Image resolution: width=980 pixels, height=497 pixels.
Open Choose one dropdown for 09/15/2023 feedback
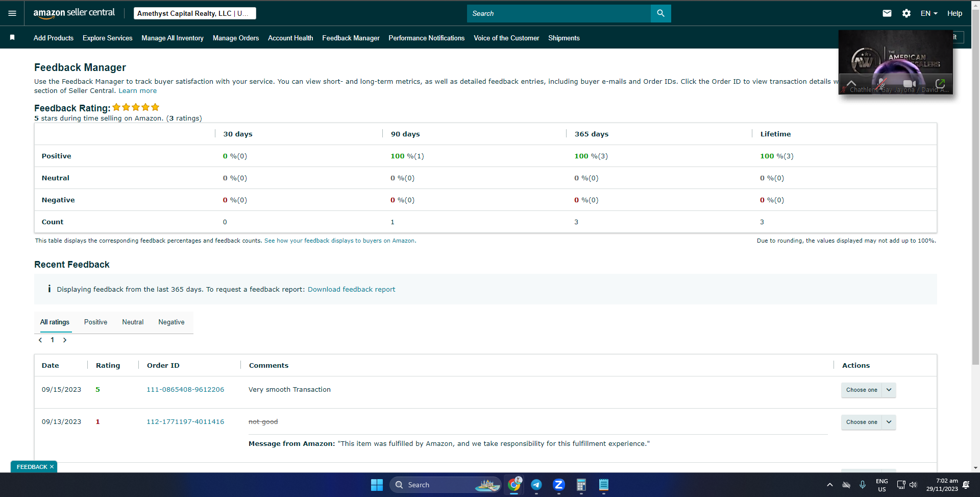click(x=868, y=390)
